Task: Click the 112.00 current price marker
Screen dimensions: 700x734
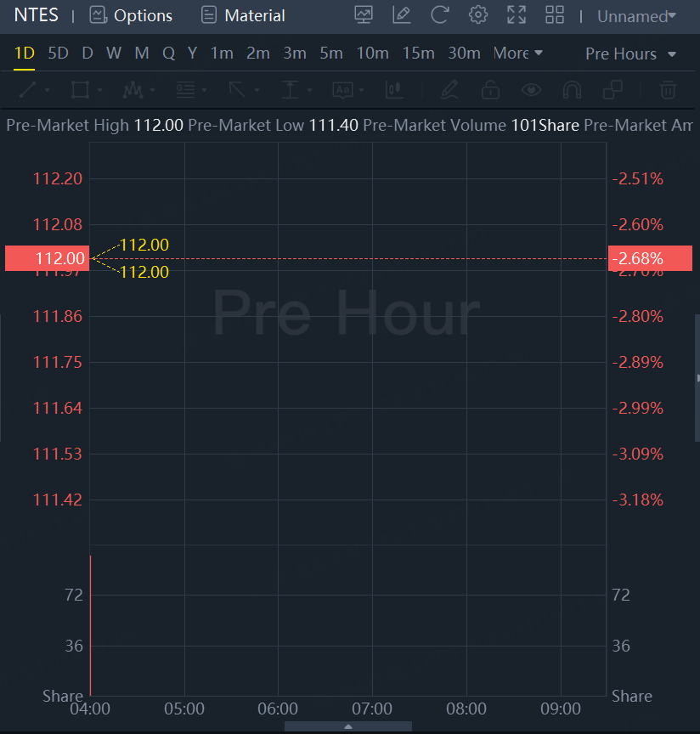Action: (46, 258)
